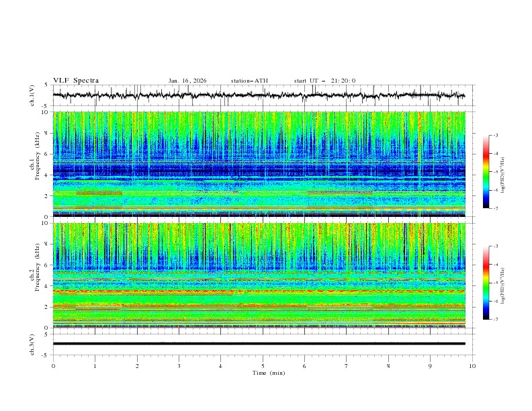532x411 pixels.
Task: Click the ch.1 spectrogram color bar
Action: tap(486, 172)
